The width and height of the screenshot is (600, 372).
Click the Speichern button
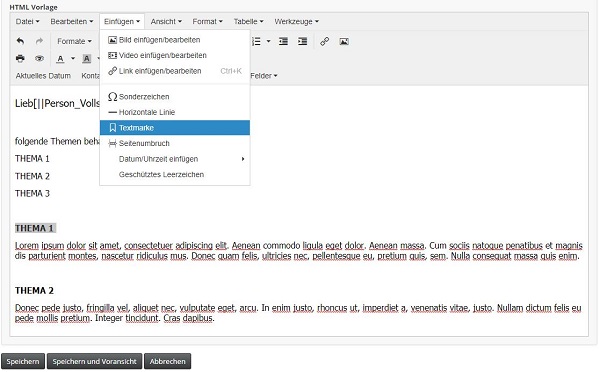[23, 361]
